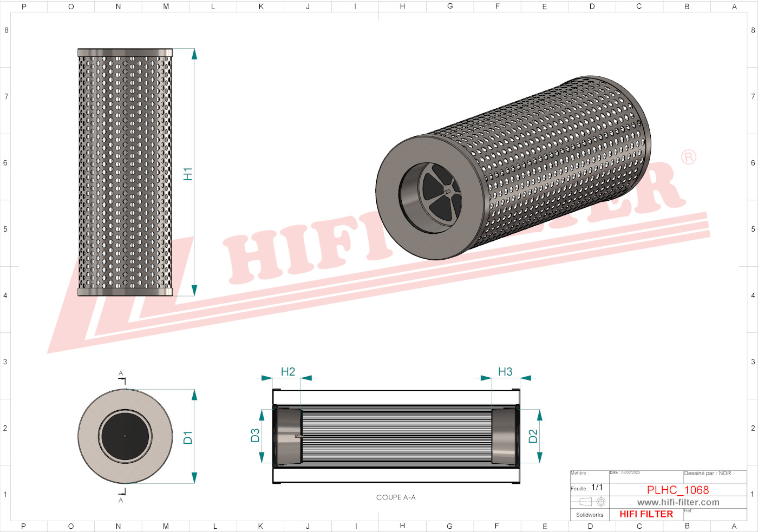Viewport: 758px width, 532px height.
Task: Select the perforated front view of the filter
Action: pyautogui.click(x=125, y=172)
